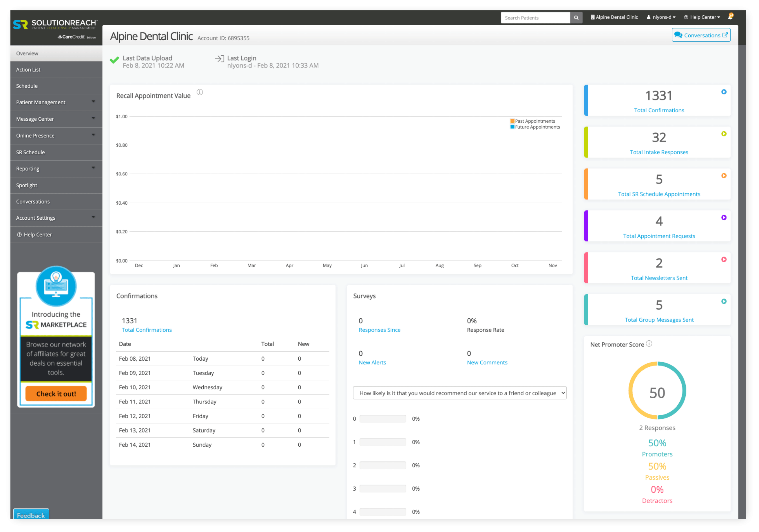Expand the Message Center menu
759x532 pixels.
coord(56,119)
